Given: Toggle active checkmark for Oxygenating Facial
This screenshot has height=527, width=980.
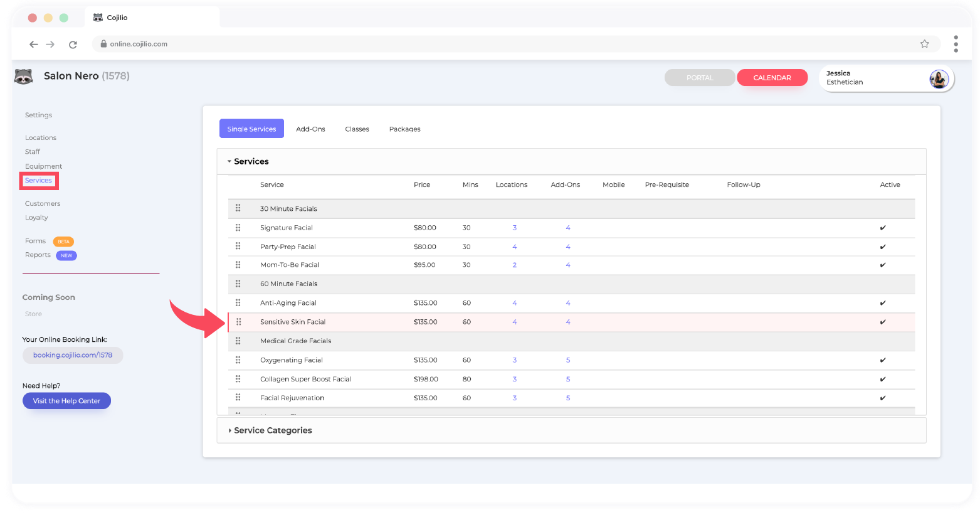Looking at the screenshot, I should pyautogui.click(x=883, y=360).
